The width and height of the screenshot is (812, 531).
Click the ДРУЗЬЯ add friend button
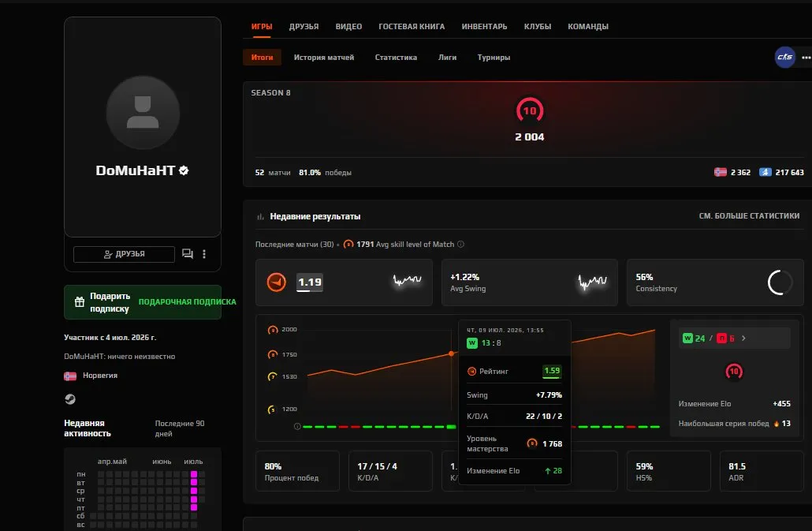[x=124, y=254]
